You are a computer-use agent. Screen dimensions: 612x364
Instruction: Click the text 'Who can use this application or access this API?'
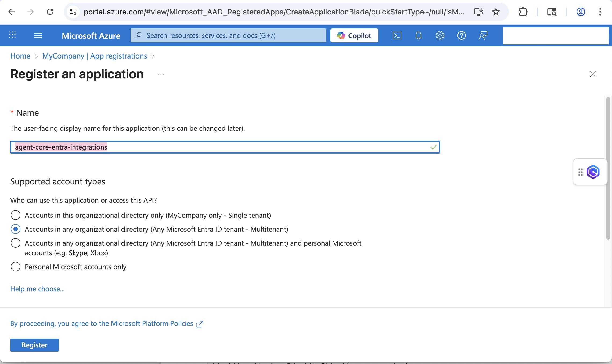[83, 200]
